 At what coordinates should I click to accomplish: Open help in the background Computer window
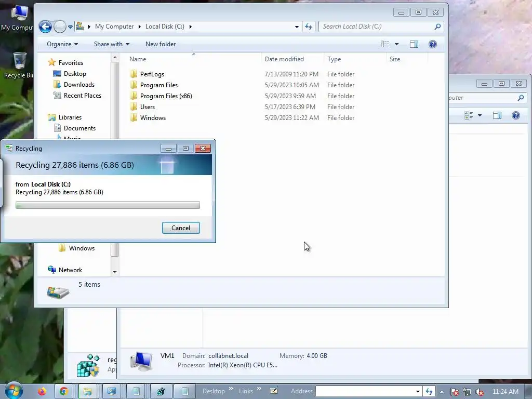coord(516,115)
